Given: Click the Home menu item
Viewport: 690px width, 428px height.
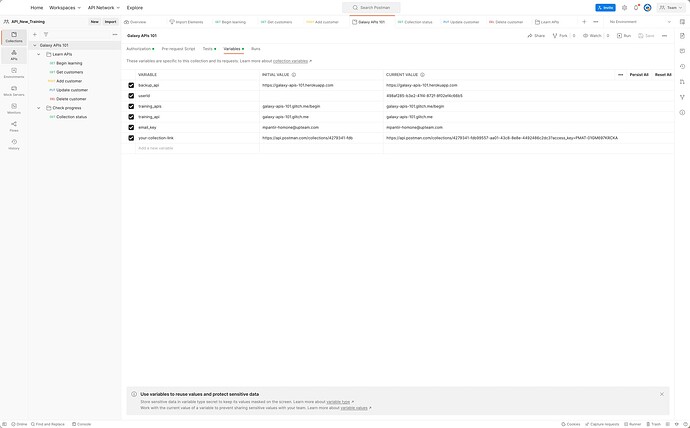Looking at the screenshot, I should pos(37,8).
